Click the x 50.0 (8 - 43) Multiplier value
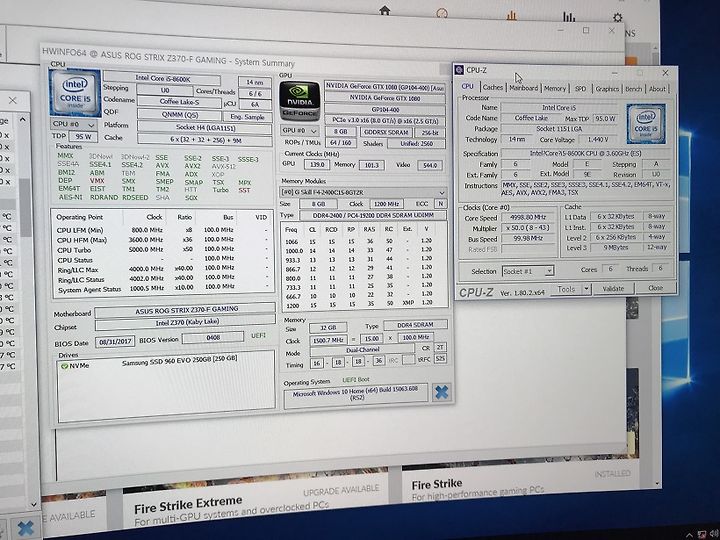Image resolution: width=720 pixels, height=540 pixels. click(x=527, y=228)
